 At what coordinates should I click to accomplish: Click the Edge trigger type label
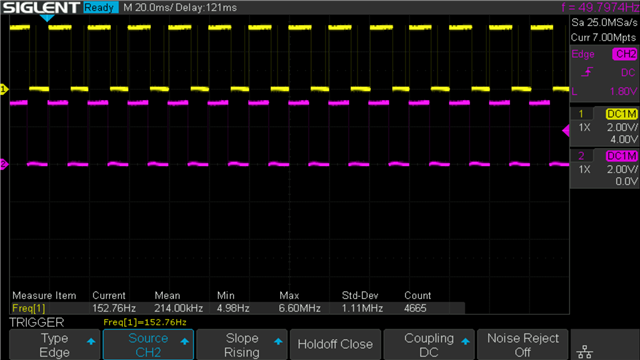[x=583, y=54]
